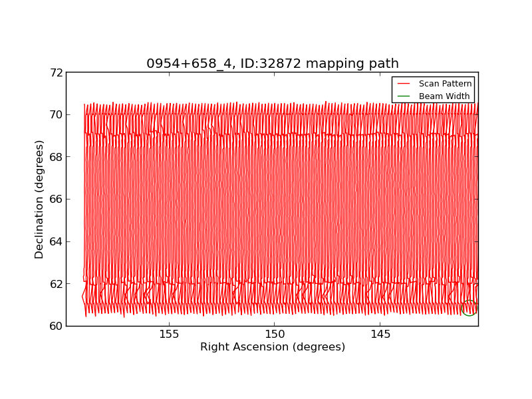532x399 pixels.
Task: Click the x-axis tick label 150
Action: point(275,334)
